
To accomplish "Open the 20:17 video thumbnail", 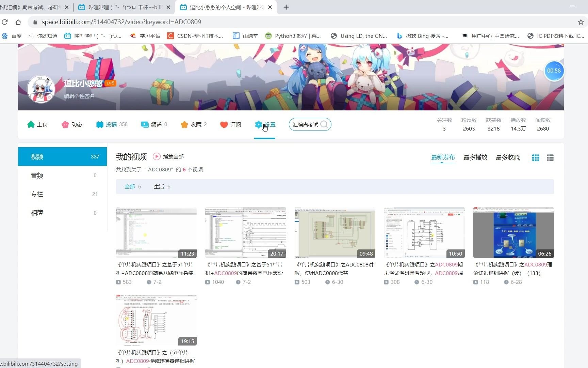I will click(246, 233).
